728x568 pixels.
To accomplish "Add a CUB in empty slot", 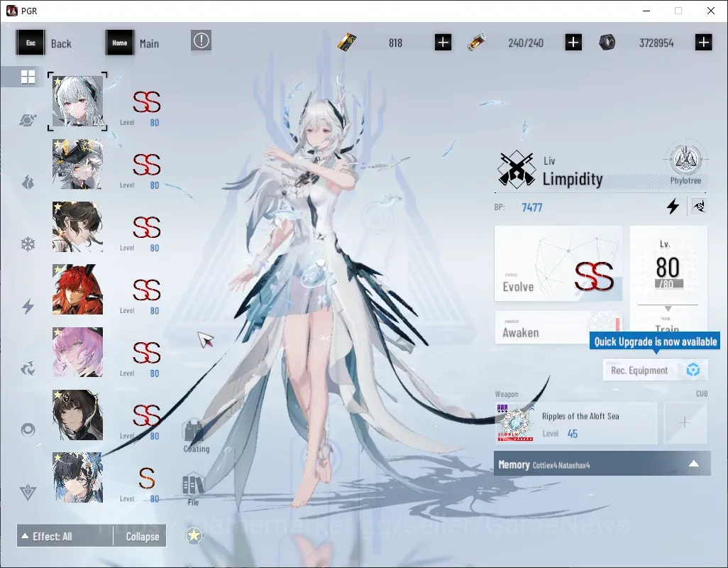I will pyautogui.click(x=685, y=423).
